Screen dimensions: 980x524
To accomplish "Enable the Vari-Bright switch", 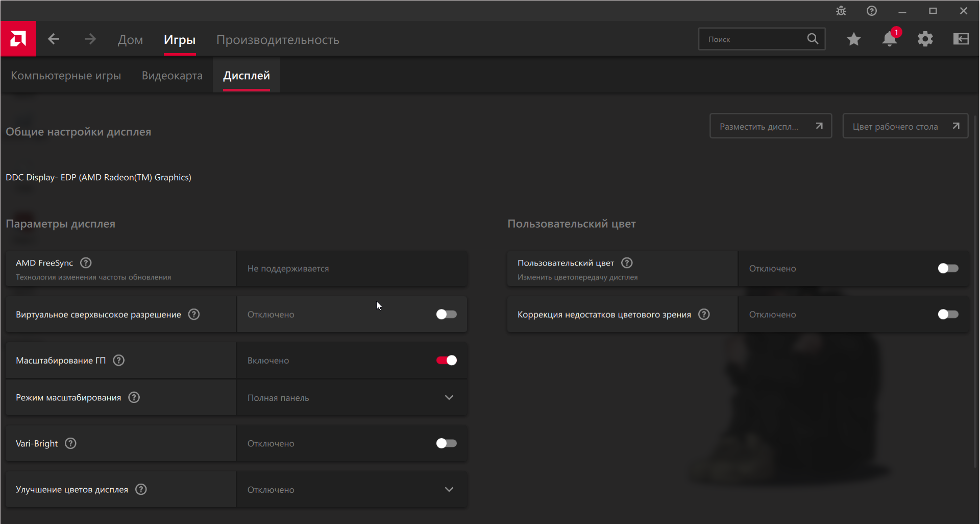I will pos(447,443).
